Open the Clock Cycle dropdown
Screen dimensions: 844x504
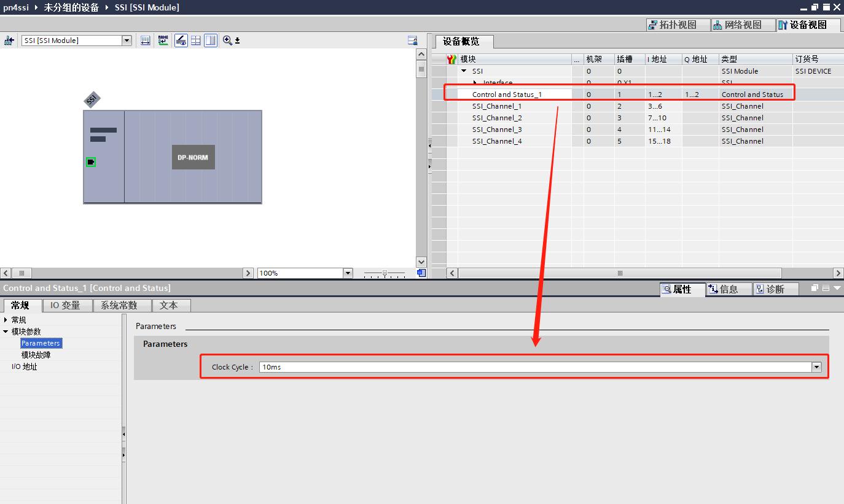tap(816, 367)
